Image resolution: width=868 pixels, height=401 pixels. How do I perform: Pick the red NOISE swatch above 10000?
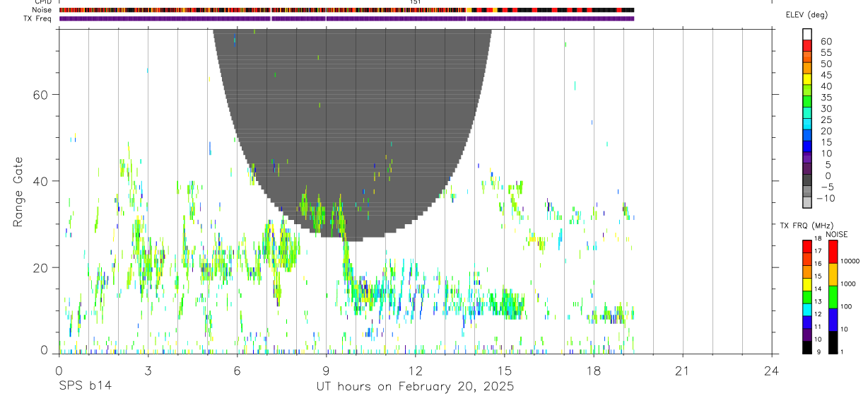[x=833, y=251]
